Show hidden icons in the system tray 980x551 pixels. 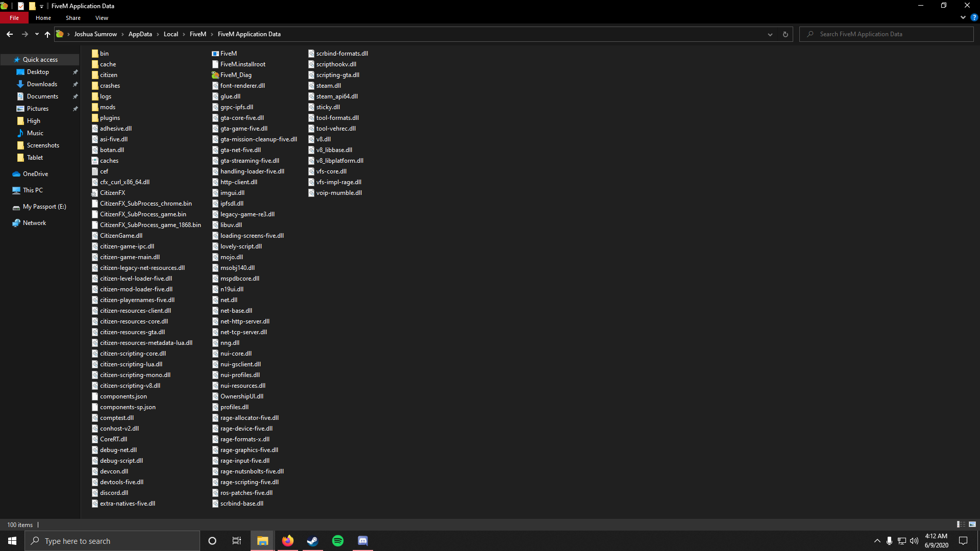click(877, 541)
